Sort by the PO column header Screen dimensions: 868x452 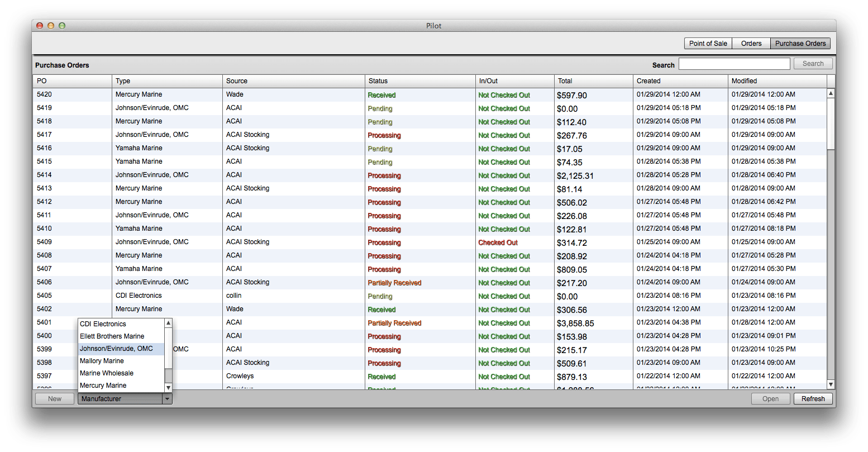click(72, 81)
